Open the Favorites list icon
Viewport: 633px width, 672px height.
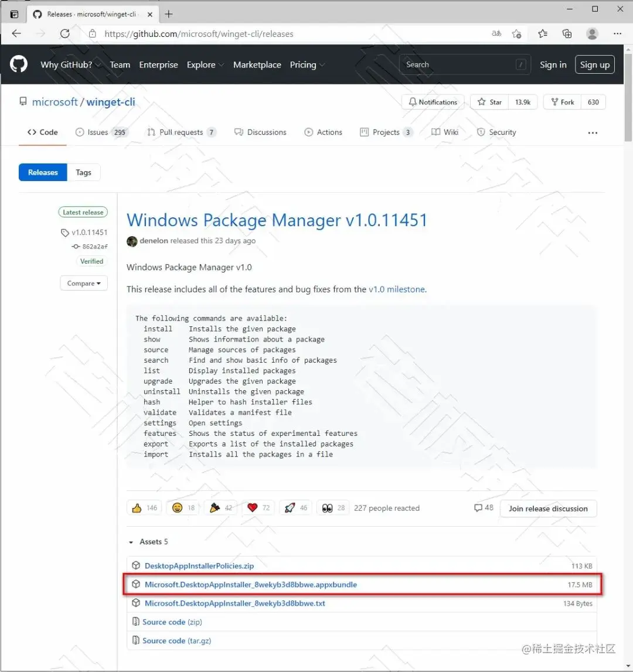[x=543, y=33]
